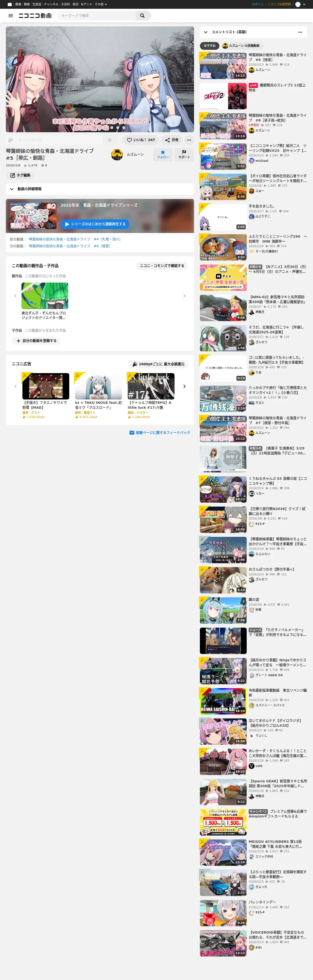Send comment with the arrow icon
This screenshot has width=313, height=980.
[110, 140]
